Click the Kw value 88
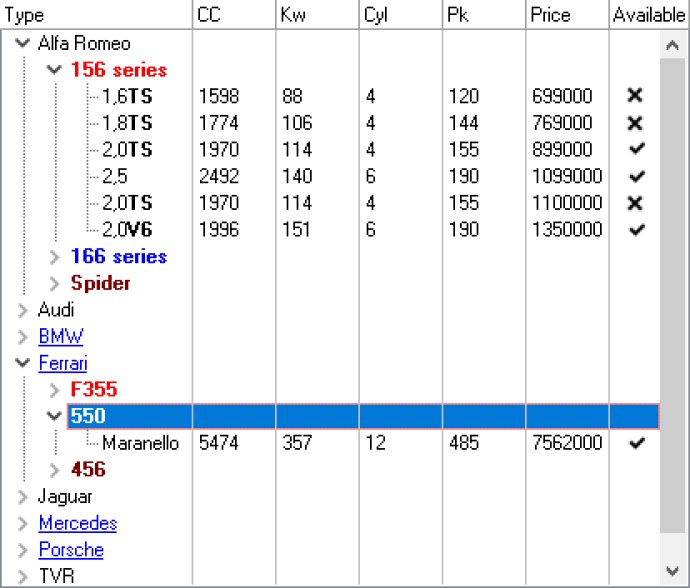 coord(292,96)
